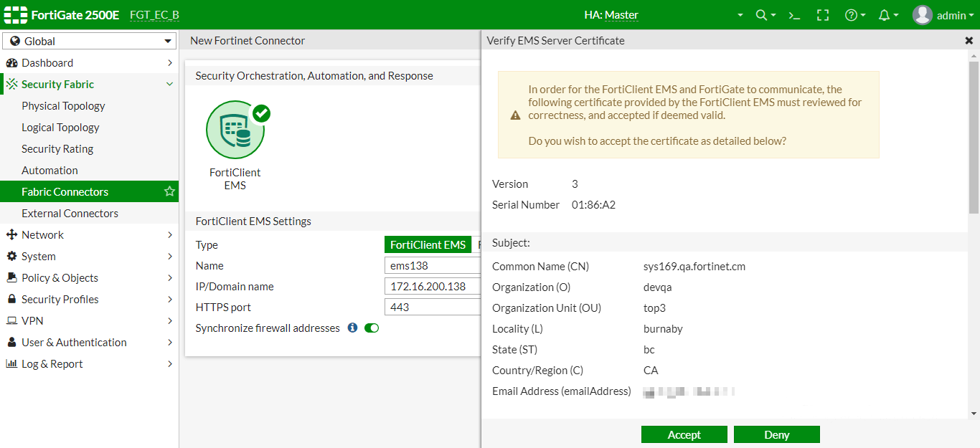The width and height of the screenshot is (980, 448).
Task: Click Common Name value sys169.qa.fortinet.cm
Action: pyautogui.click(x=694, y=267)
